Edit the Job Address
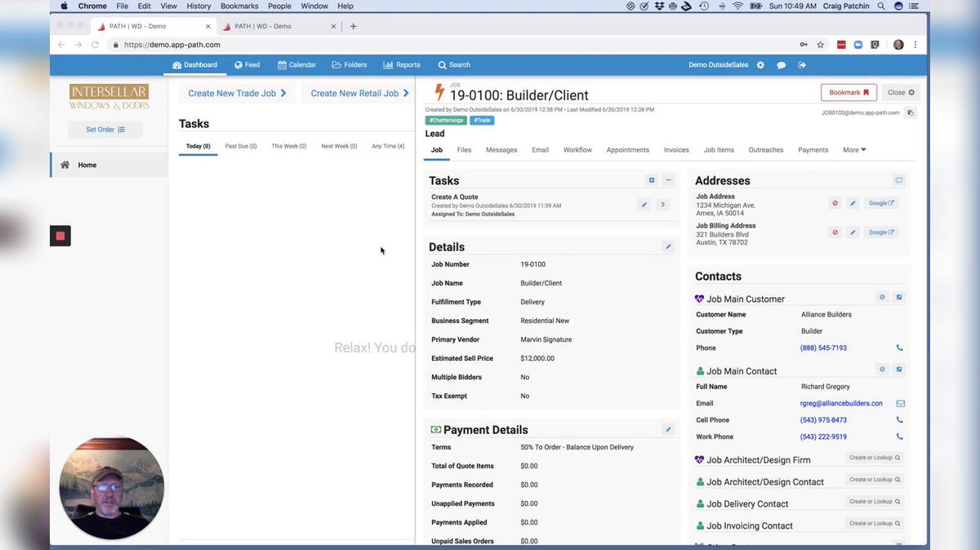 [853, 203]
